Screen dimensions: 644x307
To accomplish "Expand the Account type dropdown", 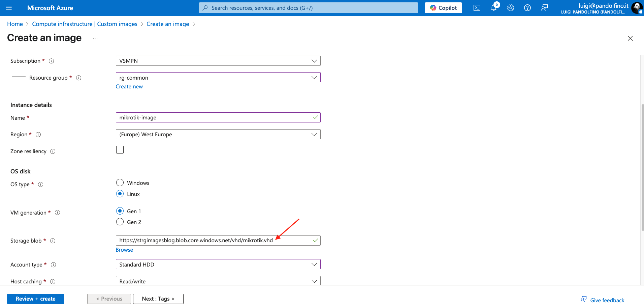I will [x=218, y=264].
